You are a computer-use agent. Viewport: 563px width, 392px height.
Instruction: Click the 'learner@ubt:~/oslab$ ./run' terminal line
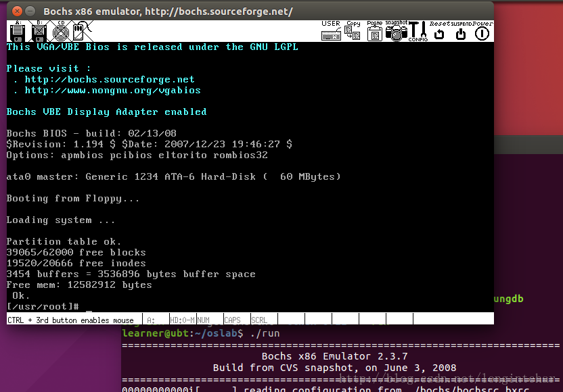click(201, 333)
